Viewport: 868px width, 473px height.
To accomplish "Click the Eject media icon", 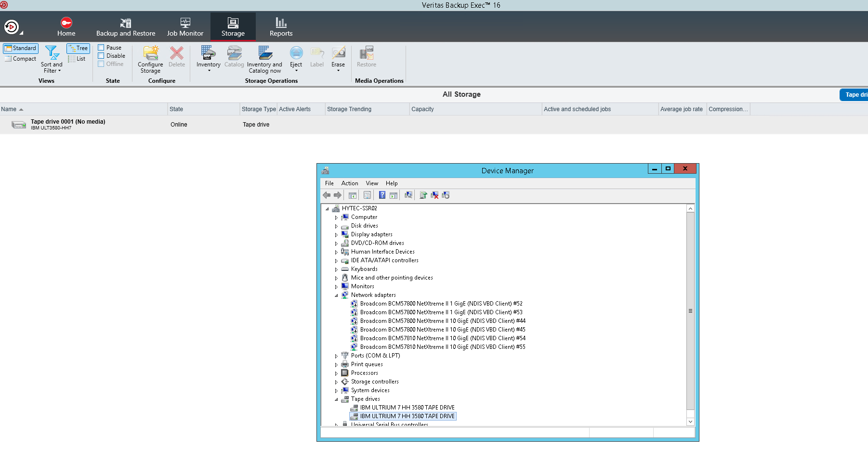I will tap(296, 53).
